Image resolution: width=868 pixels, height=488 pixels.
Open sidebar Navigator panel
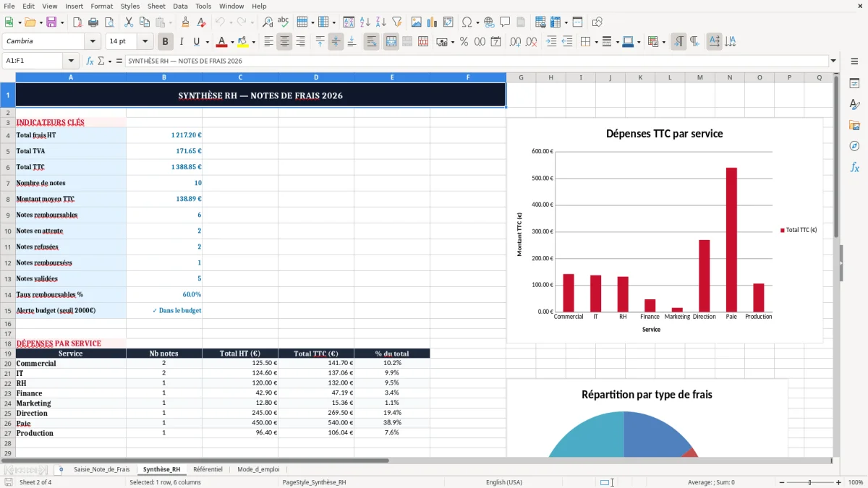click(854, 146)
